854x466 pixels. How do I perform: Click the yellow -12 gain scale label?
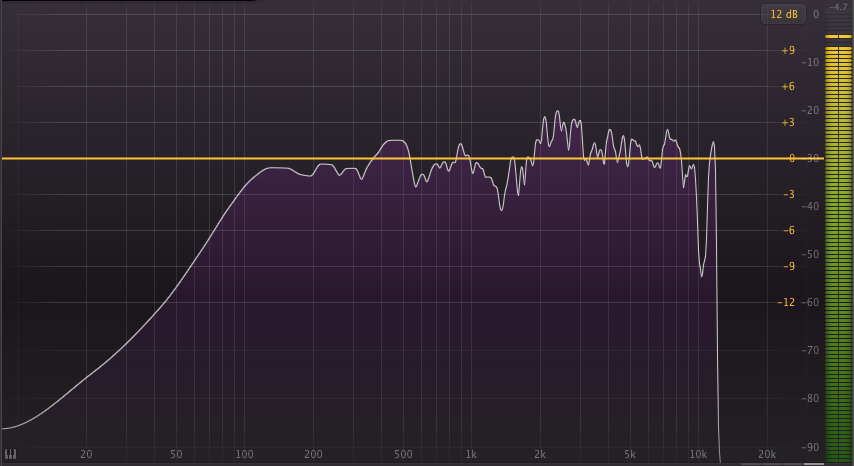[786, 302]
